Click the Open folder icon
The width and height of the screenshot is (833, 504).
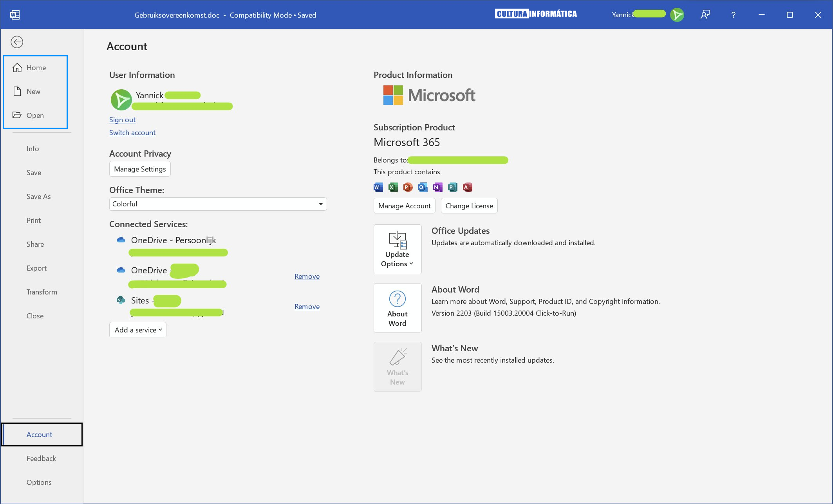(x=17, y=115)
